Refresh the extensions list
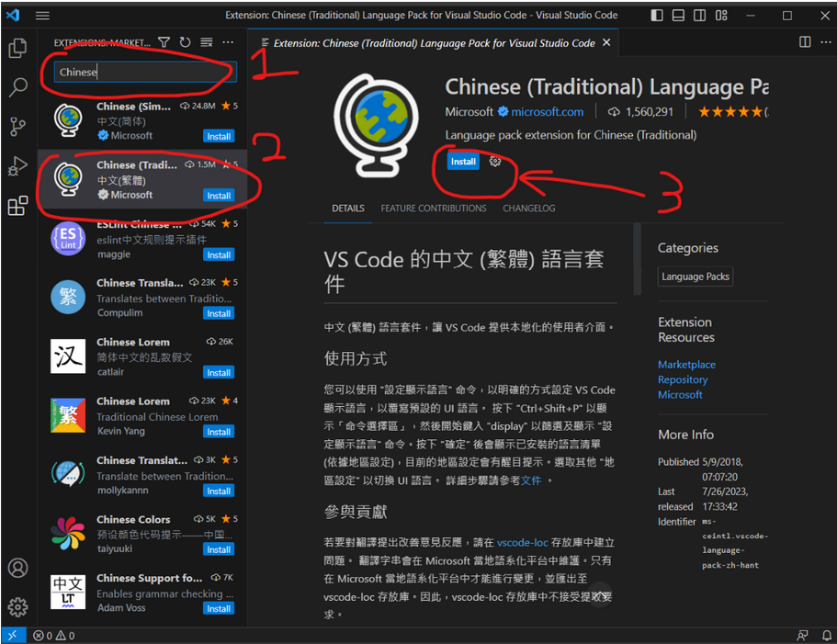 (x=185, y=42)
